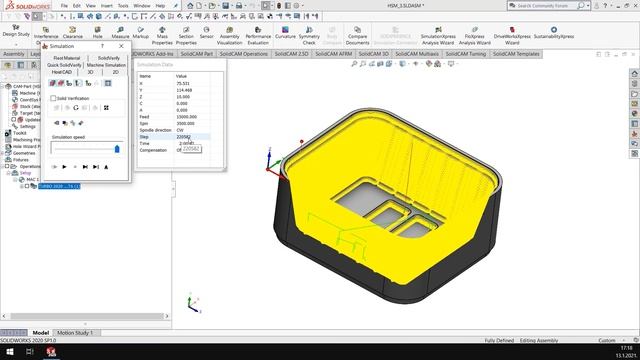This screenshot has width=640, height=360.
Task: Switch to the SolidCAM Turning tab
Action: tap(466, 54)
